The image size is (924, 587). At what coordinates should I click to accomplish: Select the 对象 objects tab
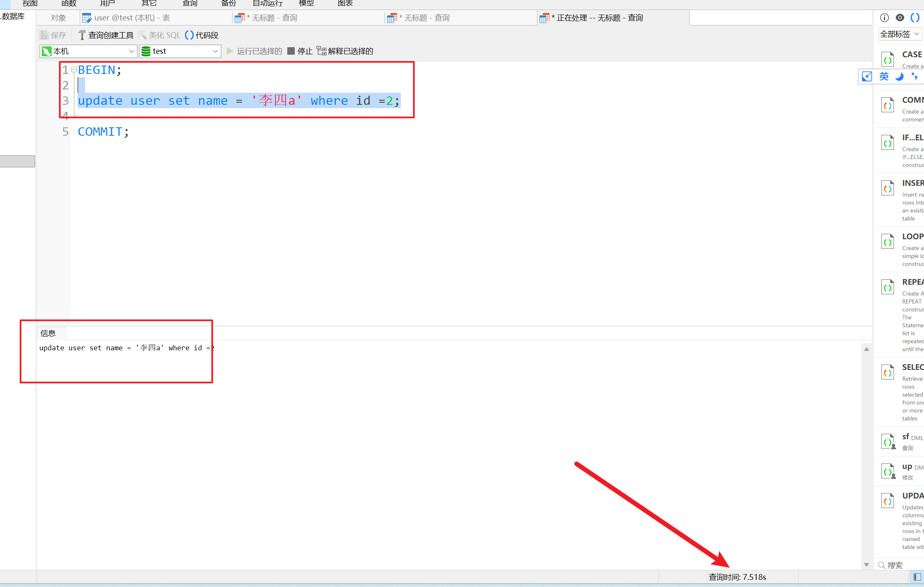[x=58, y=18]
